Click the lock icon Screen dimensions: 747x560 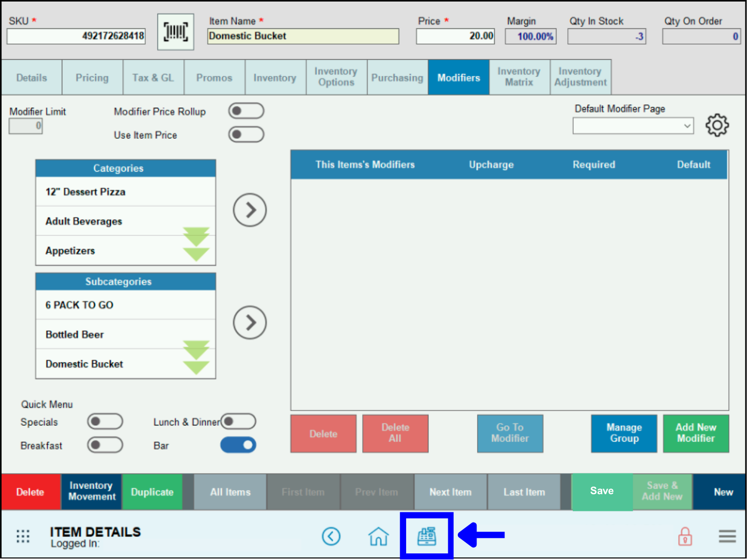coord(685,536)
